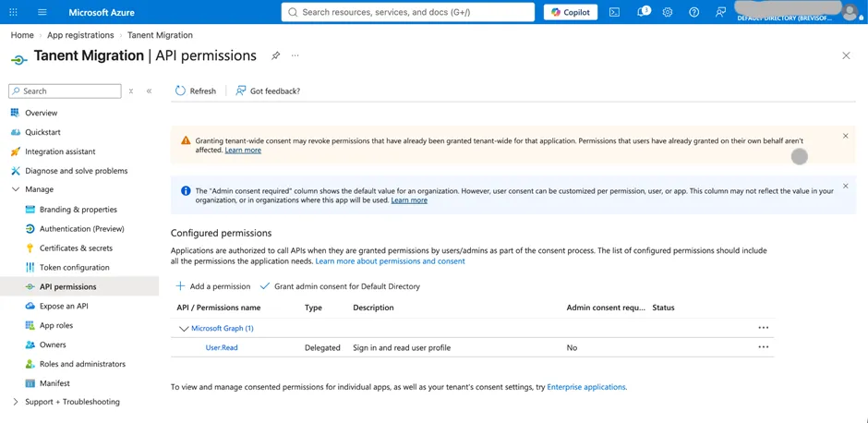Image resolution: width=868 pixels, height=423 pixels.
Task: Open Authentication (Preview)
Action: [x=81, y=229]
